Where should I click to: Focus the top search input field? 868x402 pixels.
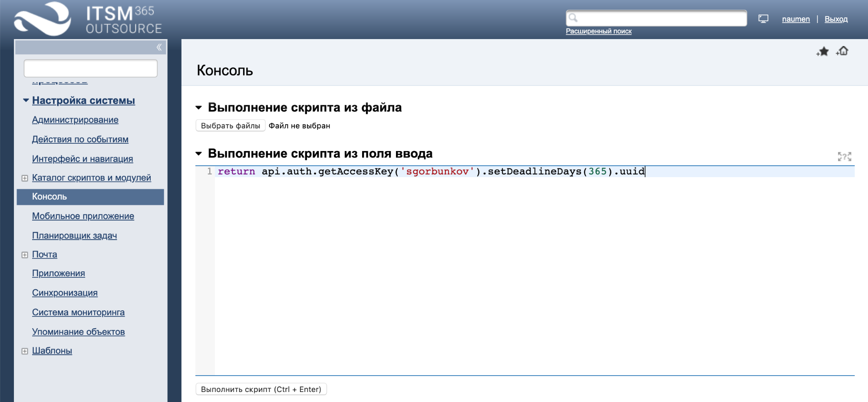click(656, 18)
